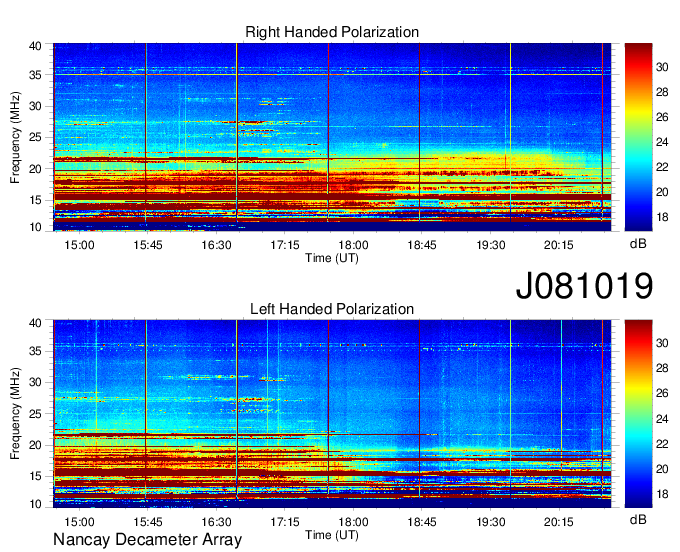Image resolution: width=680 pixels, height=552 pixels.
Task: Click "20:15" time tick under Right Handed plot
Action: coord(559,245)
